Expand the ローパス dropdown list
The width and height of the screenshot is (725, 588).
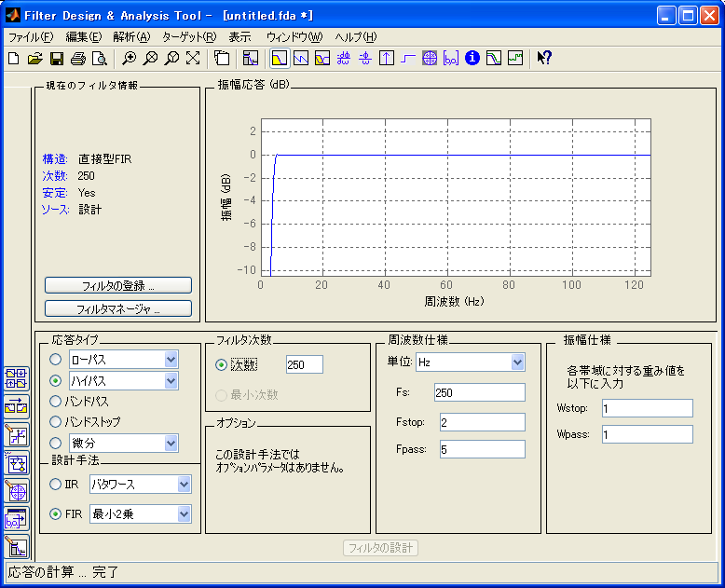click(x=171, y=359)
